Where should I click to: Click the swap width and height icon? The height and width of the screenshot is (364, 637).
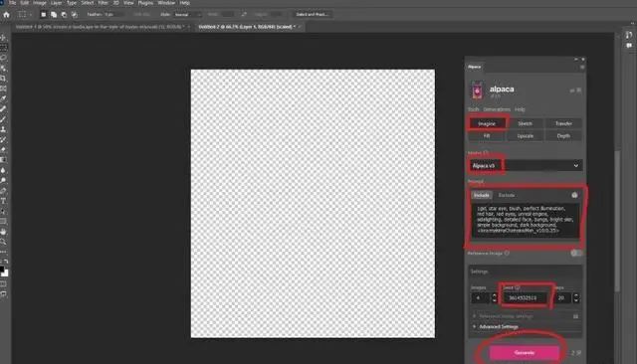point(244,14)
